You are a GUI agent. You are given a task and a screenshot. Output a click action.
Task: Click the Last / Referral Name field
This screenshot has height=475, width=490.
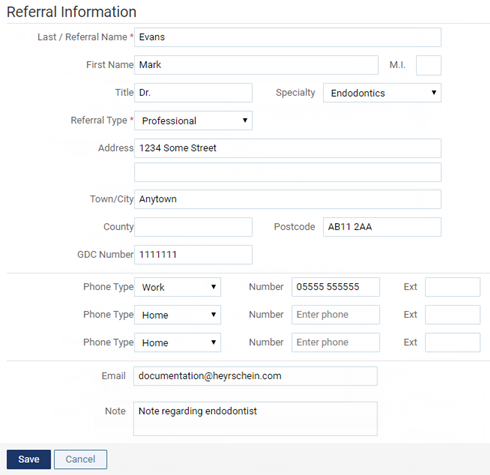coord(288,37)
